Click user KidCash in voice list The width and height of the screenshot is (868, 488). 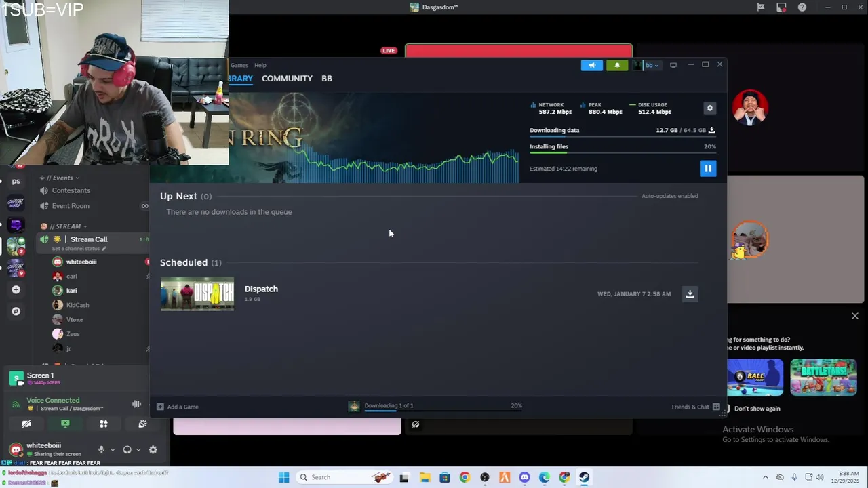[78, 305]
